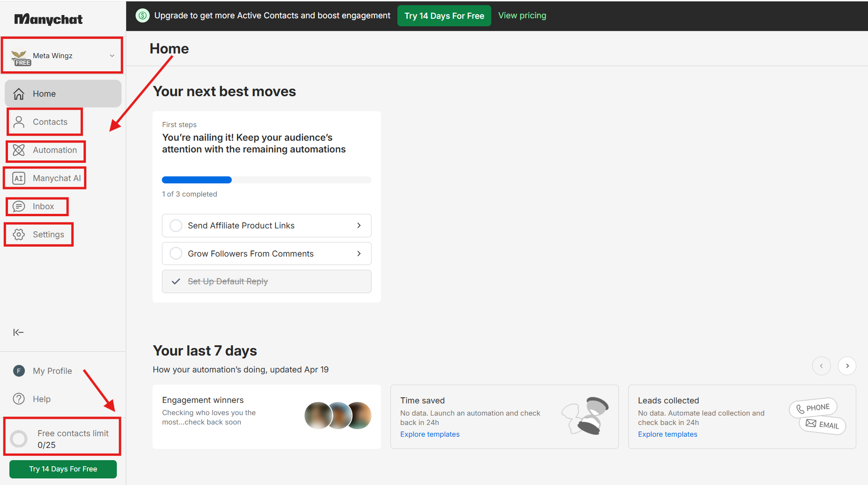868x485 pixels.
Task: Open the Engagement winners card
Action: click(266, 417)
